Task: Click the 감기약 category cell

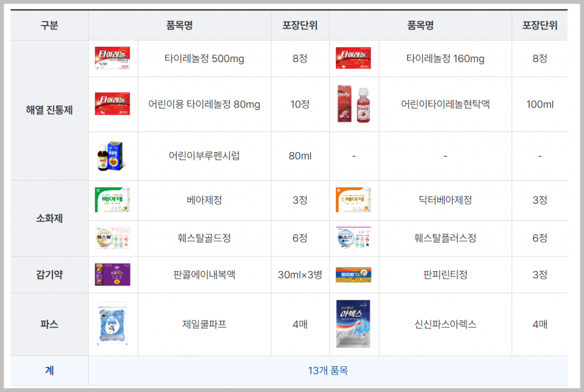Action: 49,275
